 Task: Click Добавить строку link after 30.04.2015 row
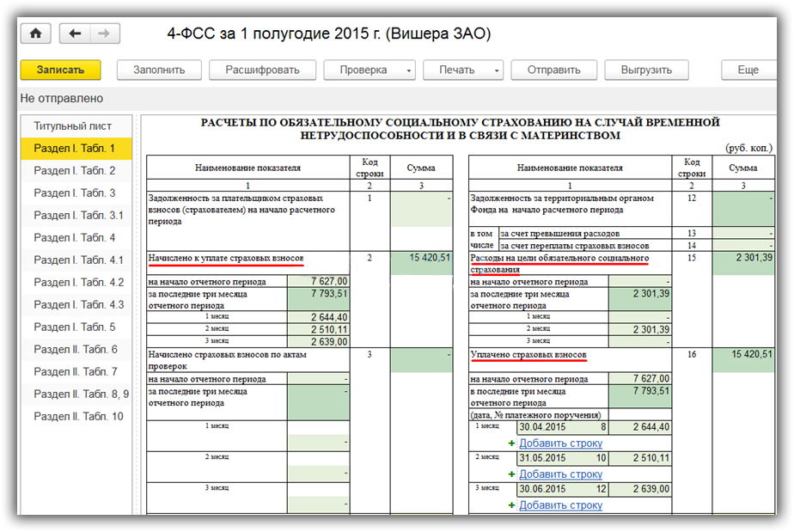point(560,443)
